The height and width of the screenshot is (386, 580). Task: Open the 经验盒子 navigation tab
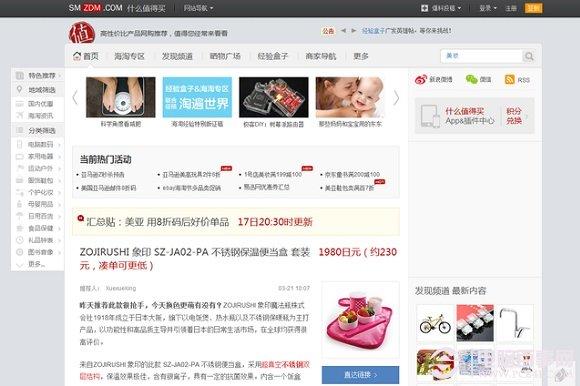pyautogui.click(x=273, y=56)
